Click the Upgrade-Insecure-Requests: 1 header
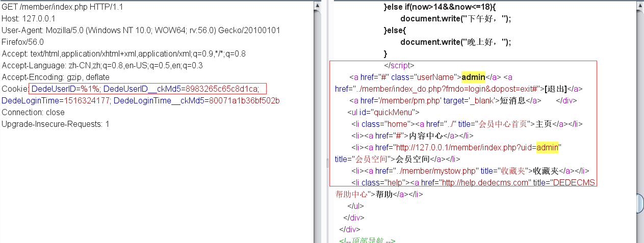Screen dimensions: 644x243 (56, 124)
